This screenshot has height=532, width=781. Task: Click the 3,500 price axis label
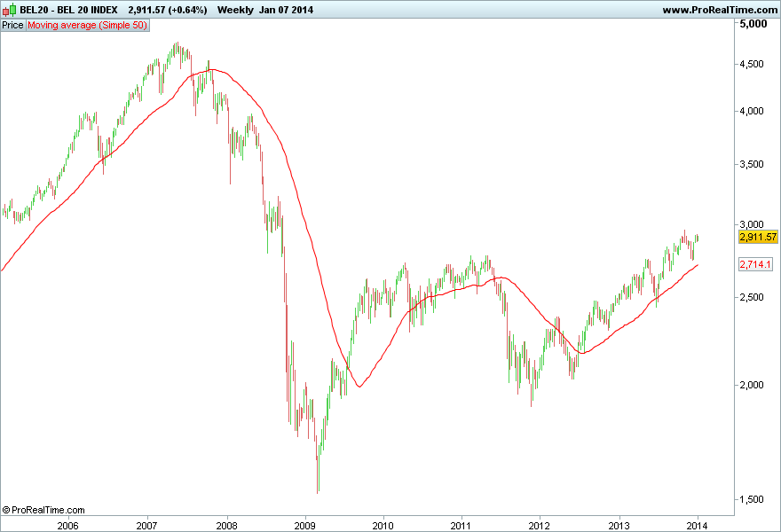pyautogui.click(x=752, y=164)
